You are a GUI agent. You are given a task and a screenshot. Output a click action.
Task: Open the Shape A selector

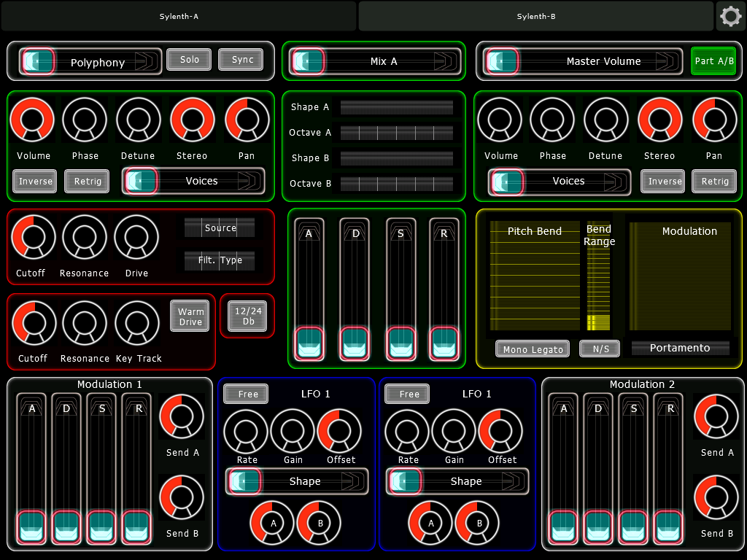click(396, 107)
